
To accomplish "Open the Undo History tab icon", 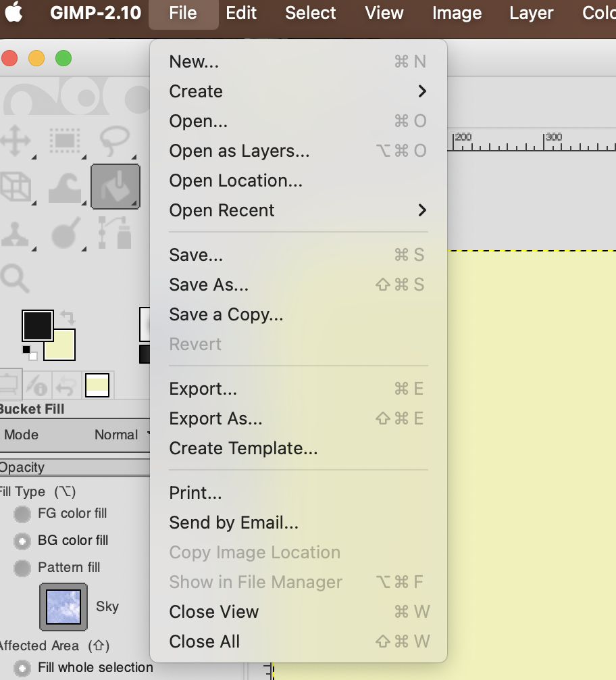I will (66, 385).
